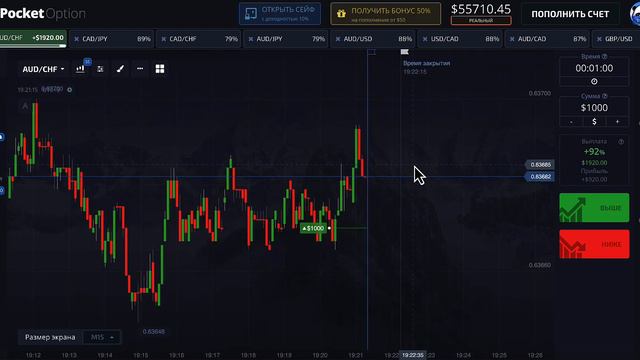Click the help icon next to Сумма
The height and width of the screenshot is (360, 640).
click(x=604, y=96)
